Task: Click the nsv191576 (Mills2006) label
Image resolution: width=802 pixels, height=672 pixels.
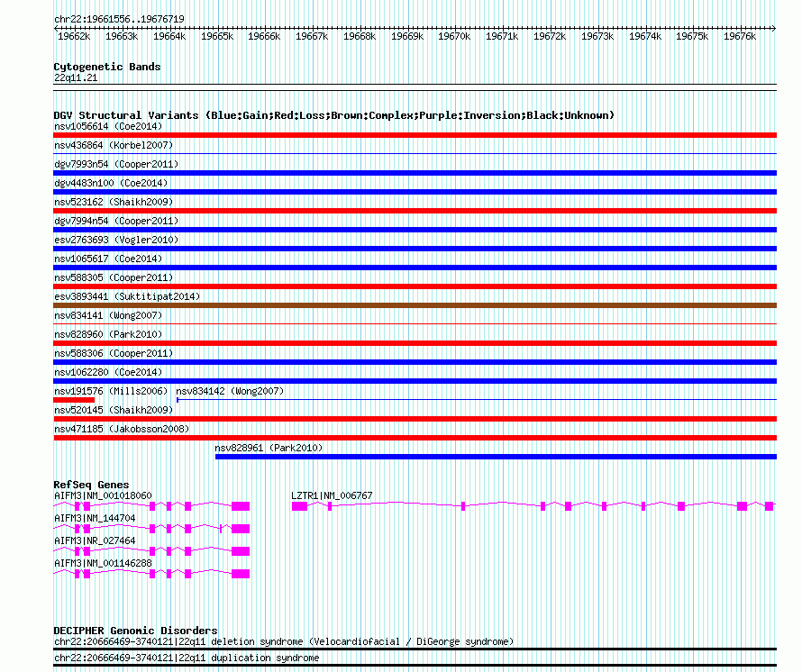Action: tap(111, 391)
